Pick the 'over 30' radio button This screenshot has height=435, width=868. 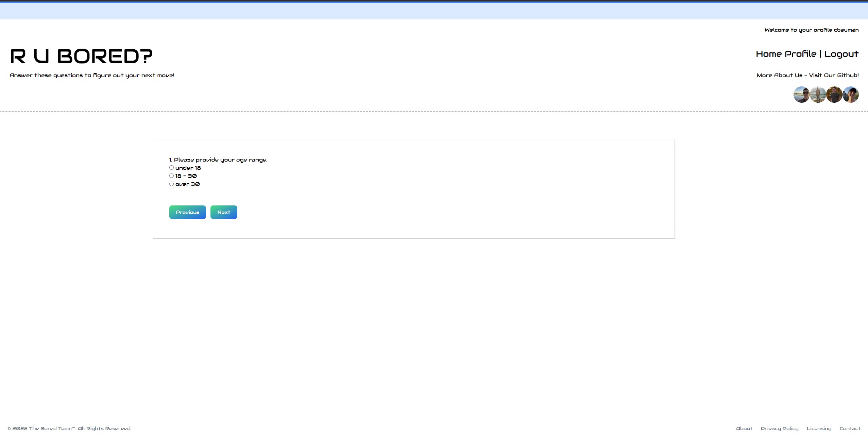coord(171,184)
